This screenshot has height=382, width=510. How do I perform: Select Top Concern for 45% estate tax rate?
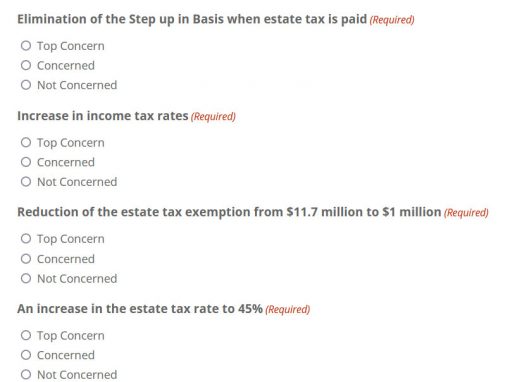pos(26,335)
